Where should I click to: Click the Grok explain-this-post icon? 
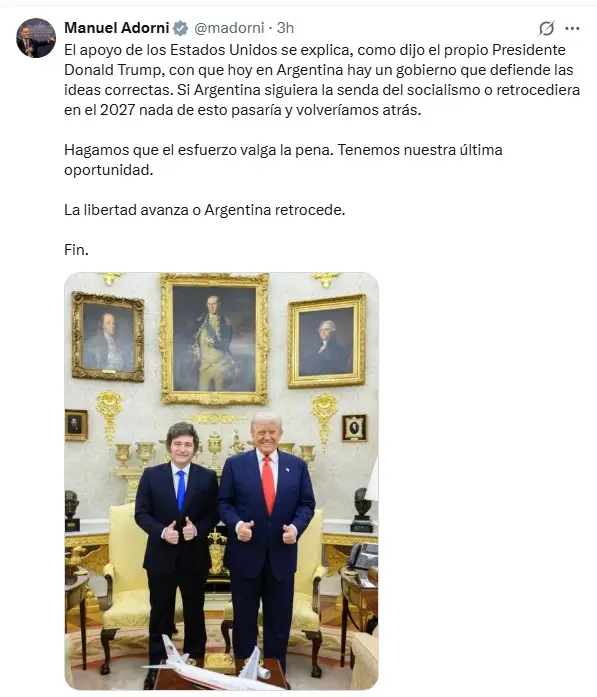click(546, 28)
